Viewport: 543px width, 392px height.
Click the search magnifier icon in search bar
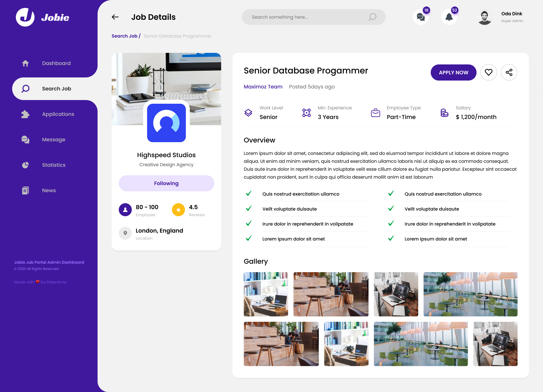[372, 17]
